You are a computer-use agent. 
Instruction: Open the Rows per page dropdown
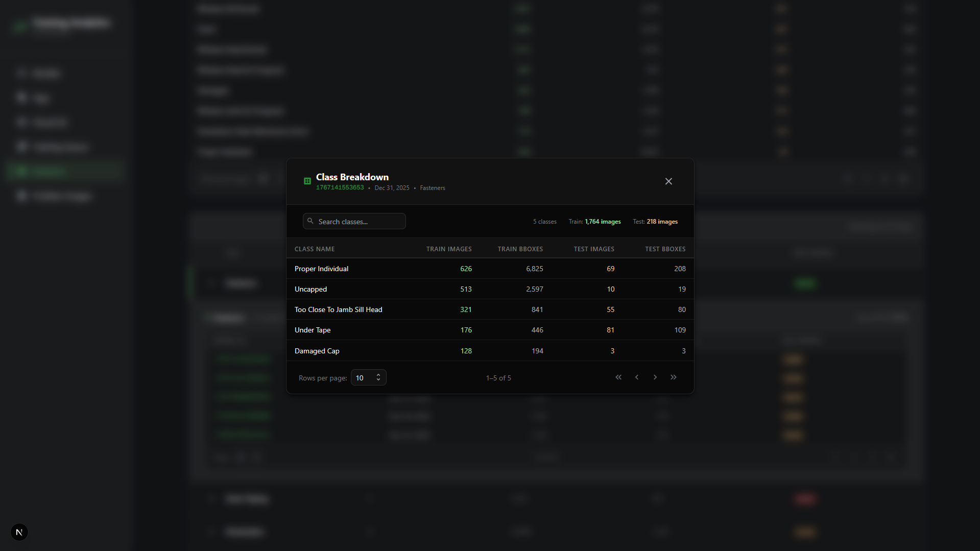tap(369, 377)
